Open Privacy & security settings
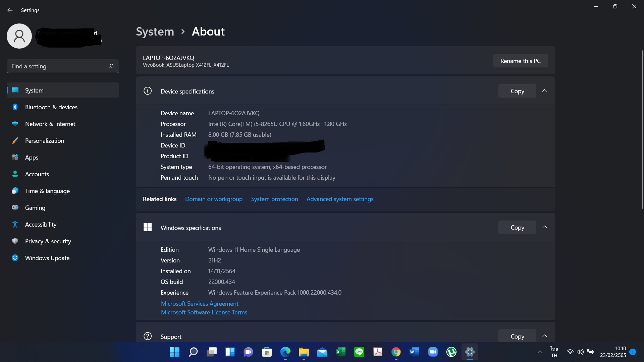 [63, 241]
